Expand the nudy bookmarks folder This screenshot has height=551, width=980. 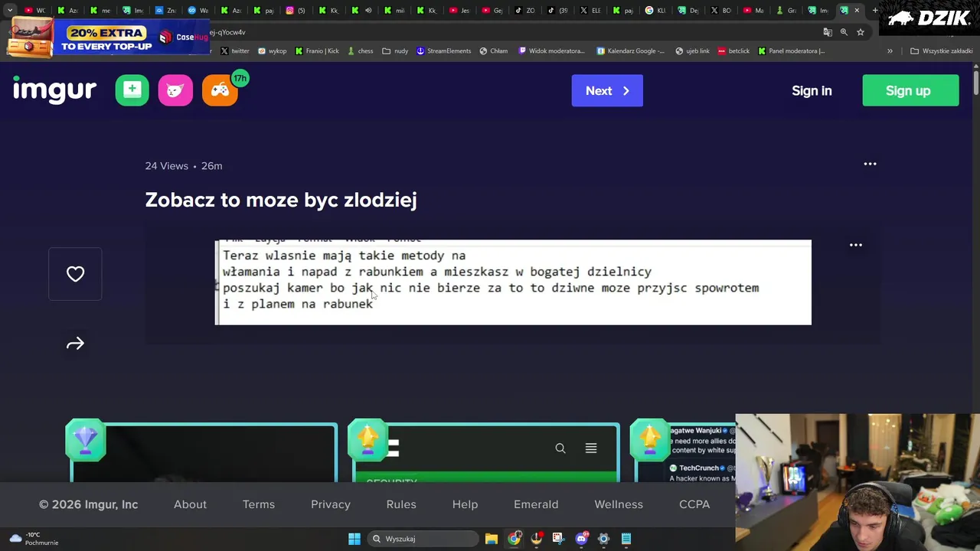[395, 51]
